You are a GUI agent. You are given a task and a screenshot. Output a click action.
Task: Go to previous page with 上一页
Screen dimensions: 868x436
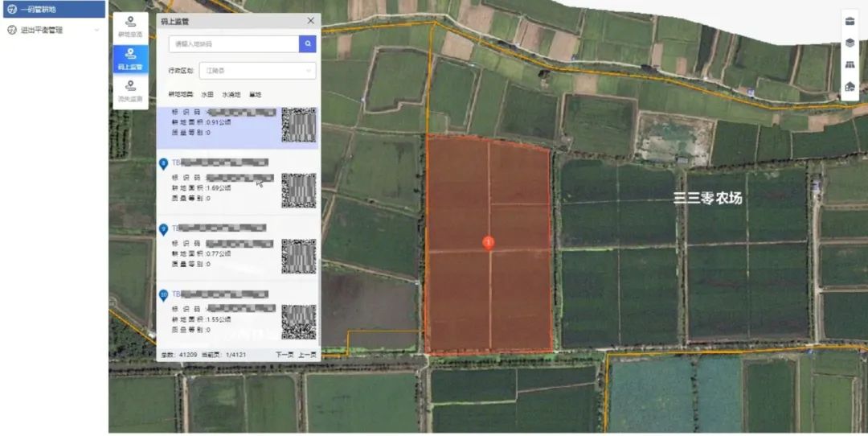pos(307,355)
